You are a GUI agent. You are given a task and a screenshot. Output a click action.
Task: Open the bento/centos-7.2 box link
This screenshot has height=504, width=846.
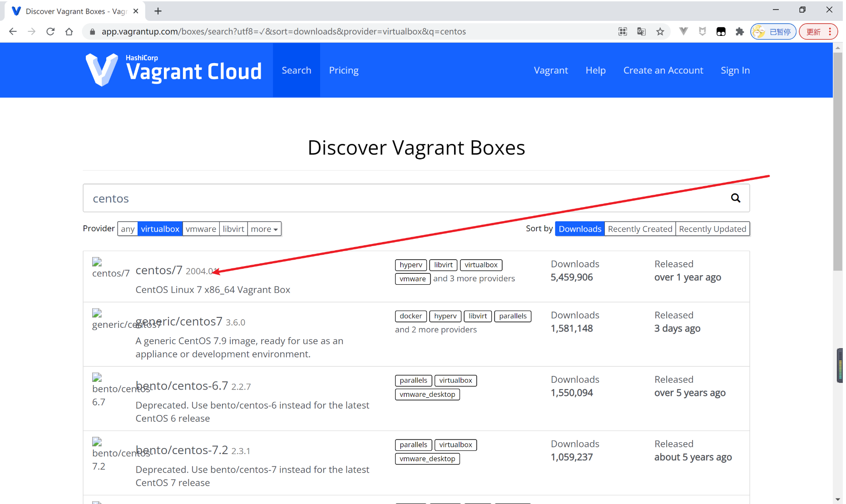182,450
